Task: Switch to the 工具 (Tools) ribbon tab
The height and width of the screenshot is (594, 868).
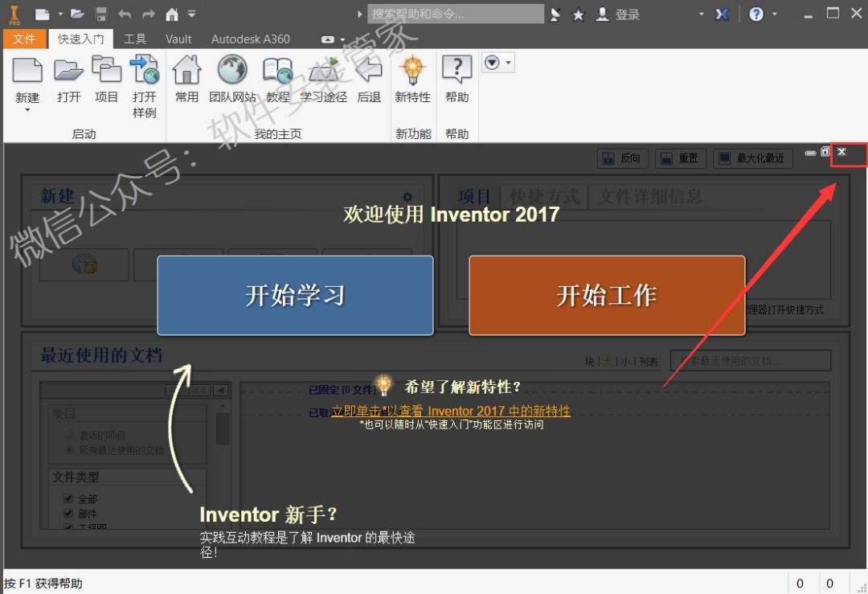Action: pyautogui.click(x=135, y=39)
